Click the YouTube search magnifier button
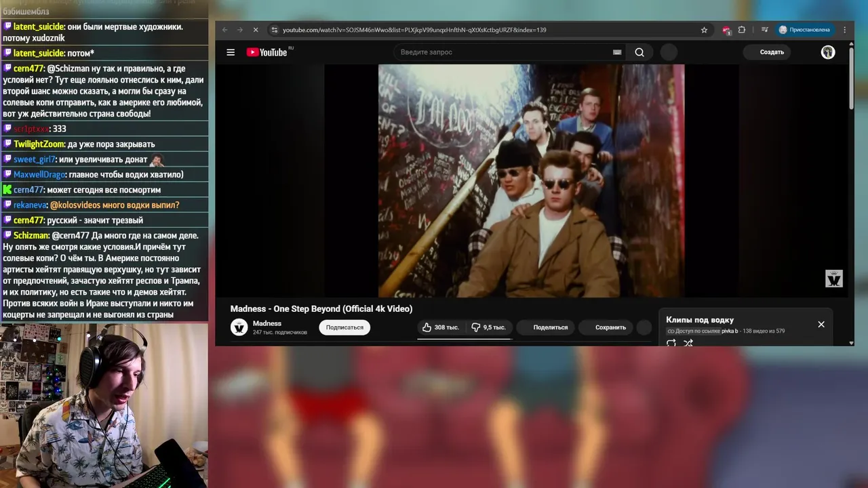The height and width of the screenshot is (488, 868). click(x=639, y=52)
